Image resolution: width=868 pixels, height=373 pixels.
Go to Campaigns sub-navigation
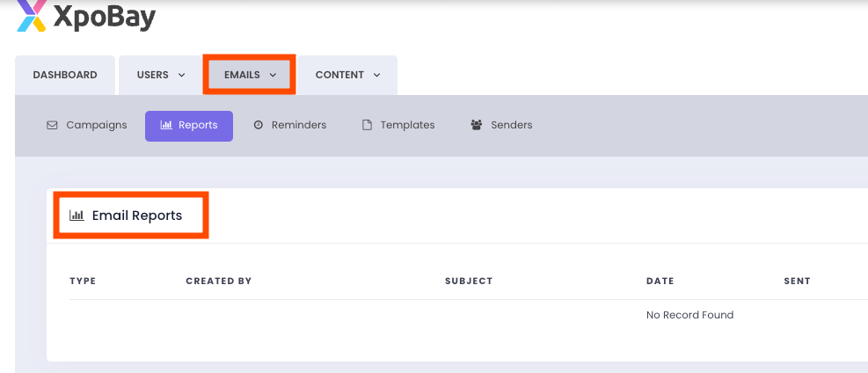click(x=96, y=126)
